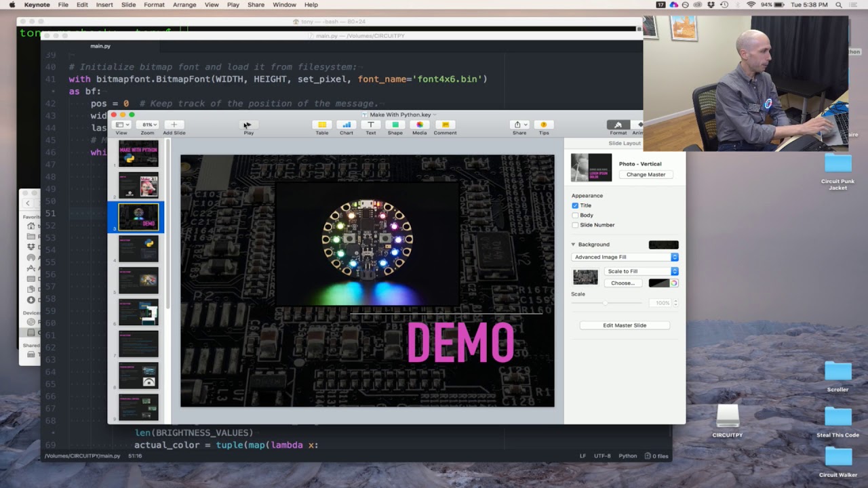The height and width of the screenshot is (488, 868).
Task: Select slide 2 thumbnail in navigator
Action: click(138, 185)
